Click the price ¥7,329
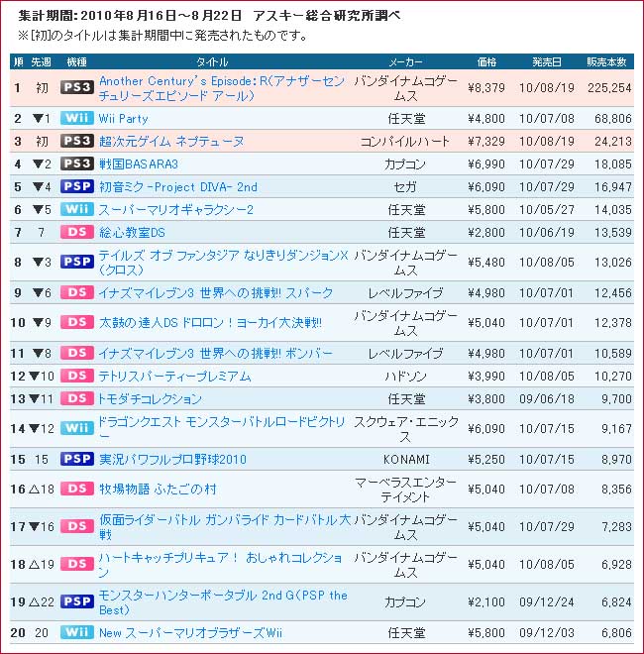The image size is (644, 654). pos(486,142)
